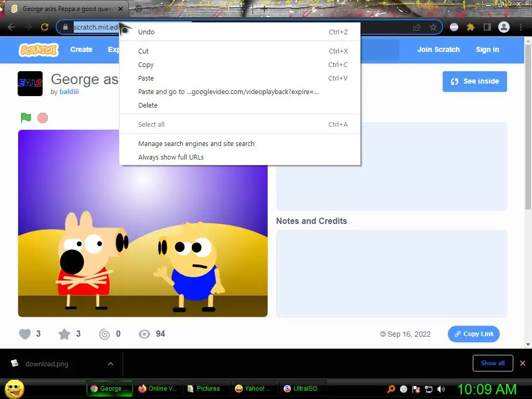
Task: Bookmark this page with the star icon
Action: click(433, 27)
